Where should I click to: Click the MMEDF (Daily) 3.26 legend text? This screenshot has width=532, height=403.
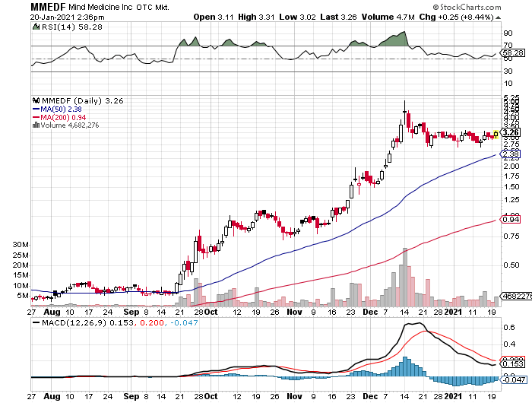pyautogui.click(x=82, y=101)
